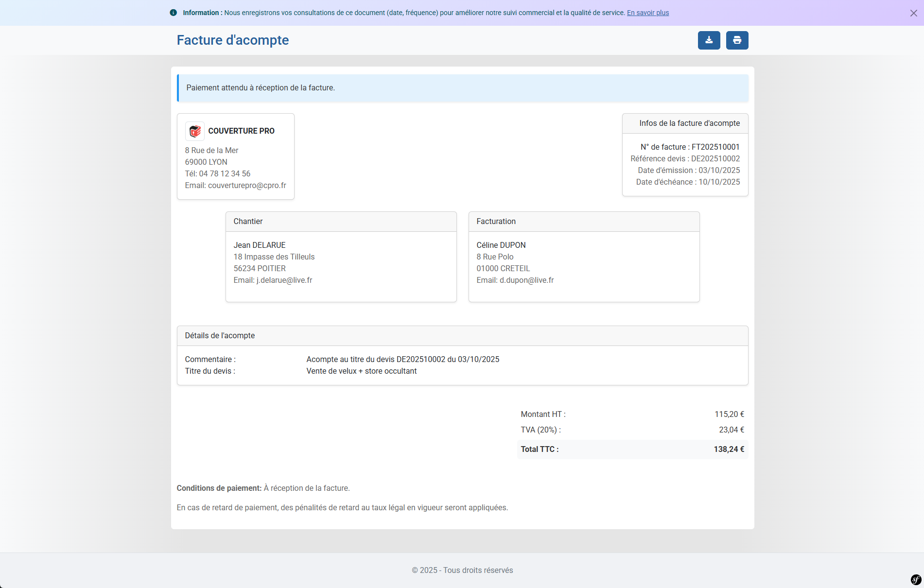Click the 'Facture d'acompte' page title
This screenshot has height=588, width=924.
pos(232,40)
